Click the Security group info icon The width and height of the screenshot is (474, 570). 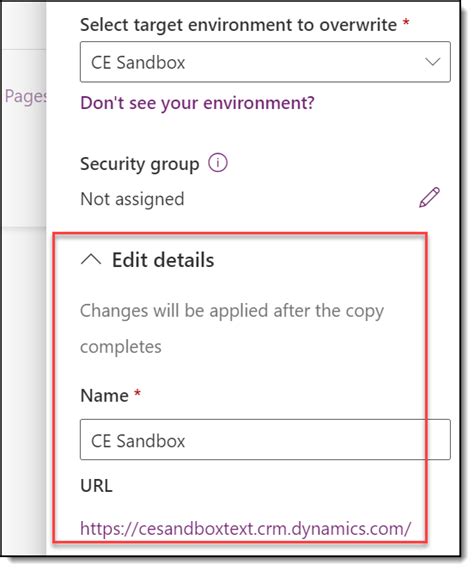click(218, 163)
